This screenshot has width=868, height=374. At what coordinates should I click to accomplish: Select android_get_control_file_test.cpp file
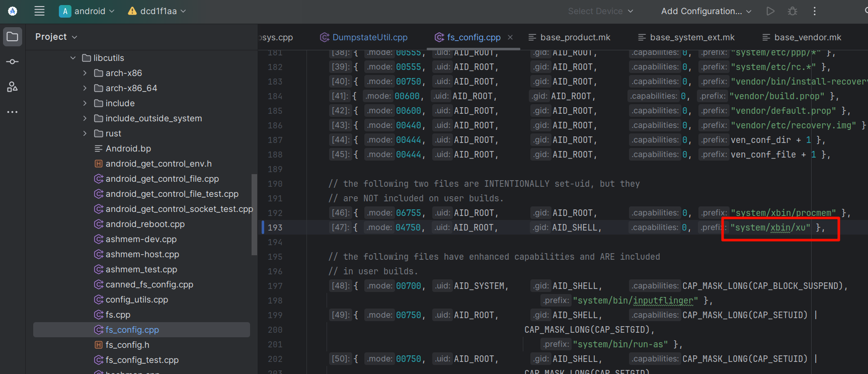pyautogui.click(x=172, y=194)
